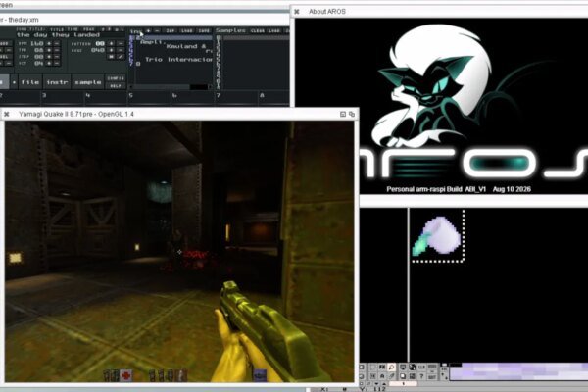Click the CLR clear icon in the paint toolbar
Screen dimensions: 588x392
421,367
